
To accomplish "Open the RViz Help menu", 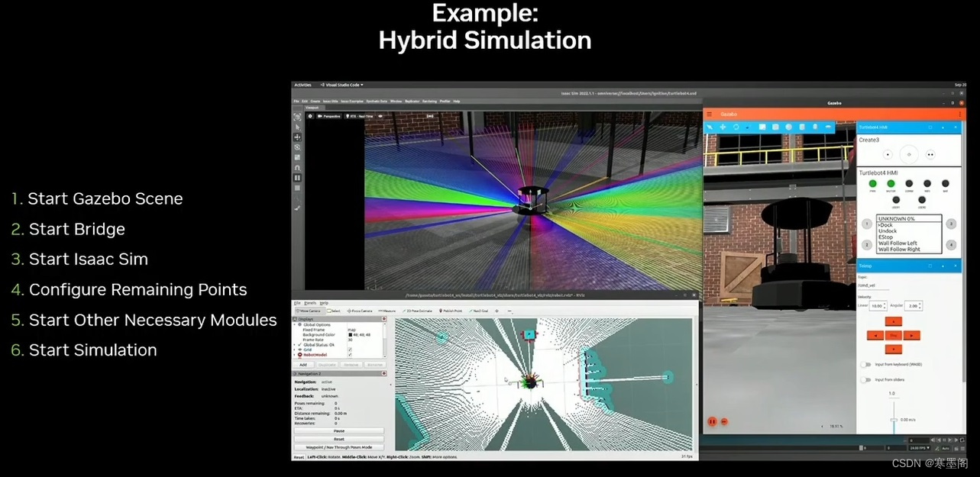I will pos(324,303).
